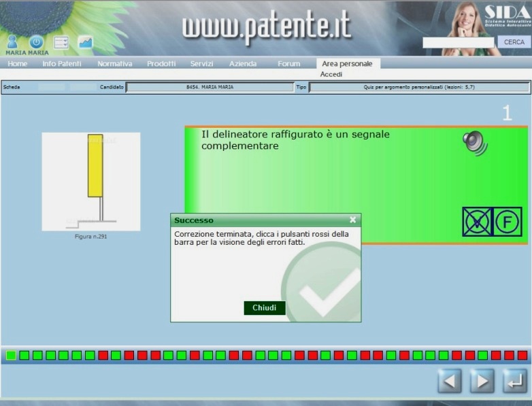Click the user profile icon

coord(12,41)
